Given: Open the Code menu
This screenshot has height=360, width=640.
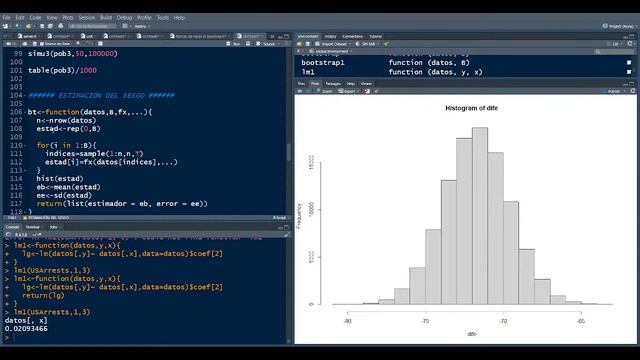Looking at the screenshot, I should [x=35, y=18].
